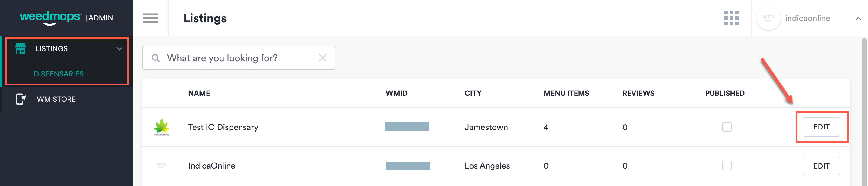Clear the search field with the X icon

[x=323, y=57]
